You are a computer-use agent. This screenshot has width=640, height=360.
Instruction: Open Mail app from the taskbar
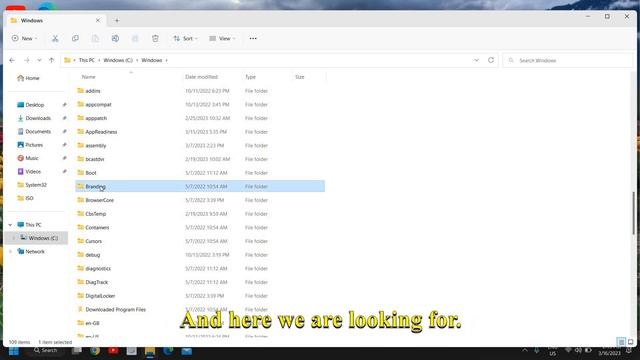point(187,351)
